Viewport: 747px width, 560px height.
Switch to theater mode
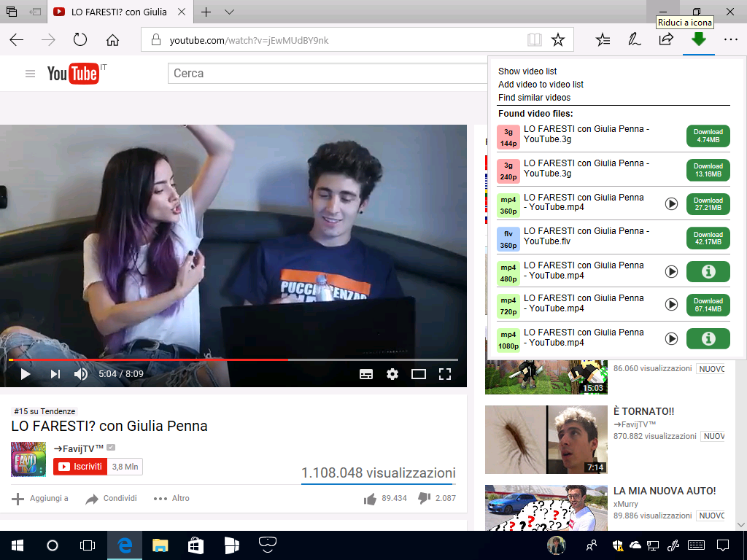(x=418, y=374)
